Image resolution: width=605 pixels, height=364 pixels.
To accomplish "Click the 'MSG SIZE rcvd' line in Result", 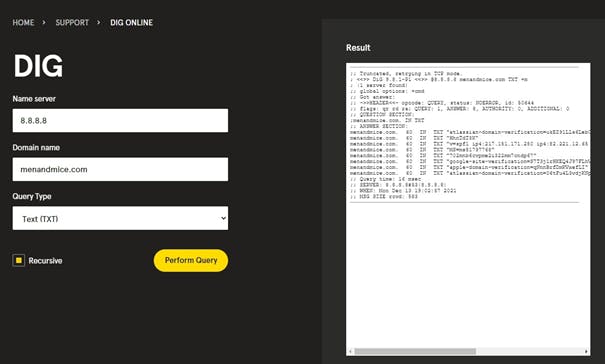I will [x=384, y=196].
